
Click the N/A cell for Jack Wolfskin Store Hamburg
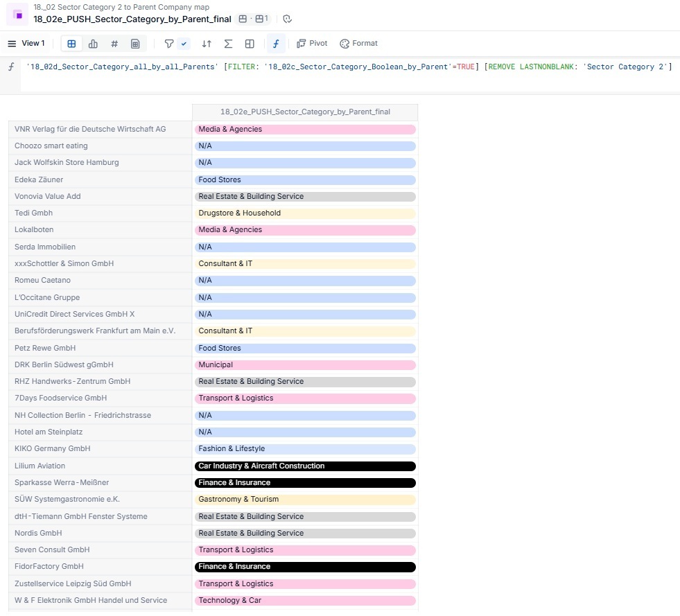(305, 163)
